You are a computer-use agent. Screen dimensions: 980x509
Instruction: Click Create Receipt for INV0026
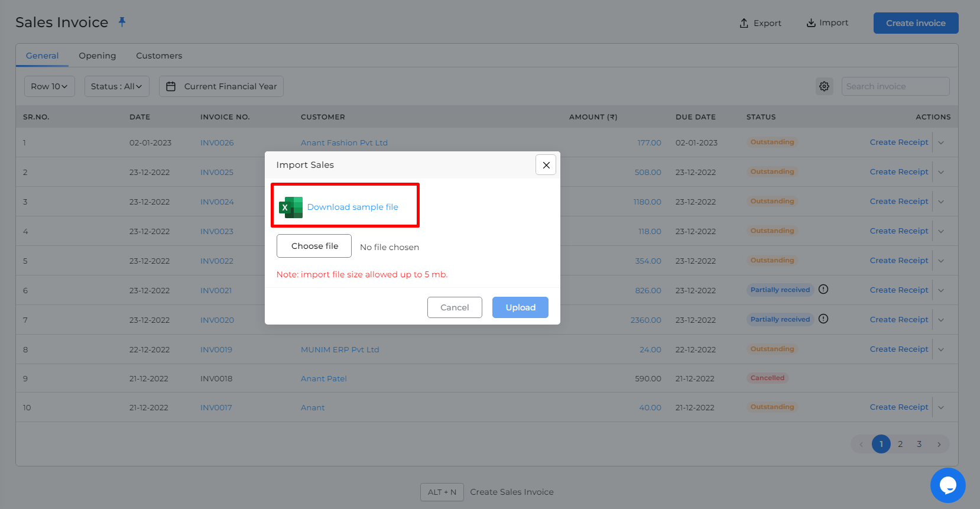click(899, 142)
